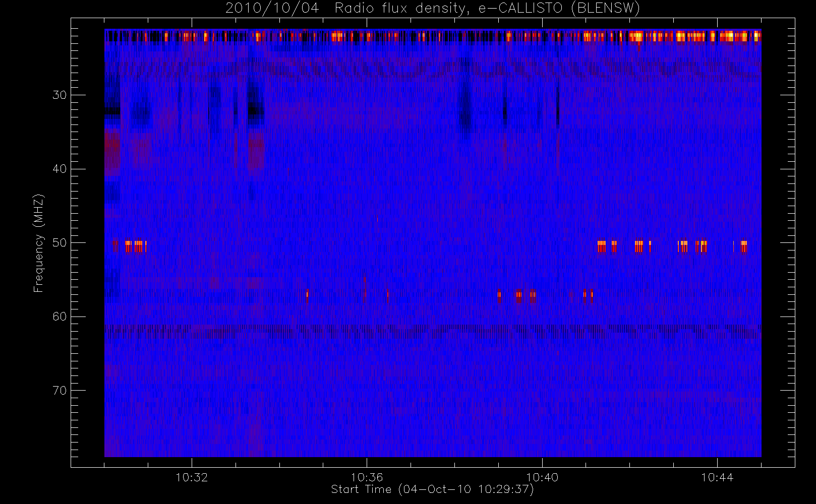Click the 50 frequency tick label

tap(60, 243)
